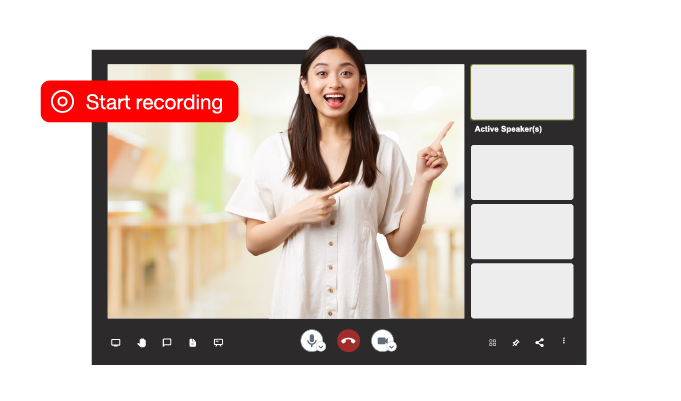Share your screen using the monitor icon
Image resolution: width=681 pixels, height=401 pixels.
[x=115, y=343]
